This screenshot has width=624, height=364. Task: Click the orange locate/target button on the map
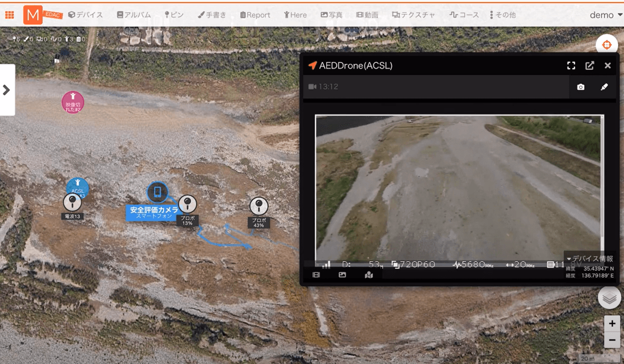[x=607, y=44]
